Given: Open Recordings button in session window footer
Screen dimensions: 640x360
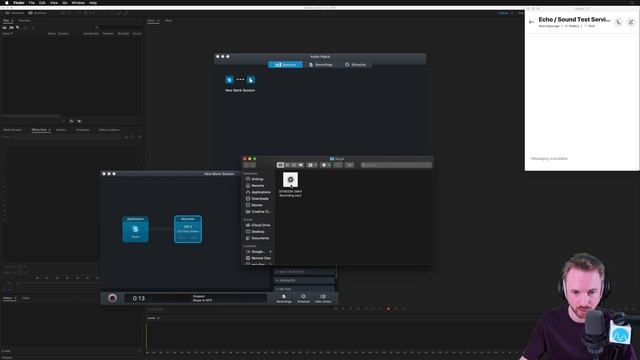Looking at the screenshot, I should 284,298.
